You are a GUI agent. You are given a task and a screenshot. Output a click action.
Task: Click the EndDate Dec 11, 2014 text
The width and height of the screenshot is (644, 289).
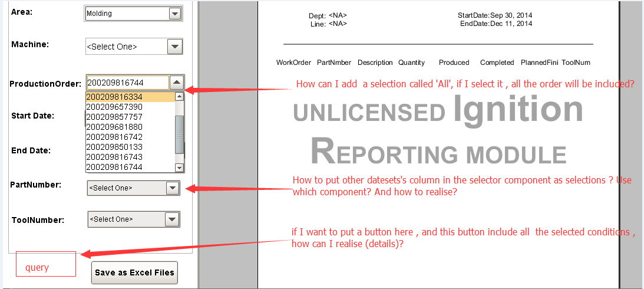point(496,24)
